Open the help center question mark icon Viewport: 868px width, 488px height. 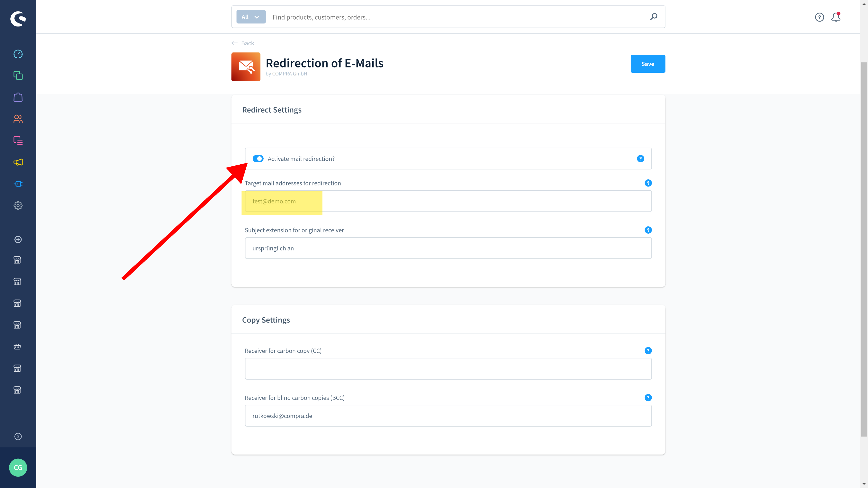[x=819, y=17]
